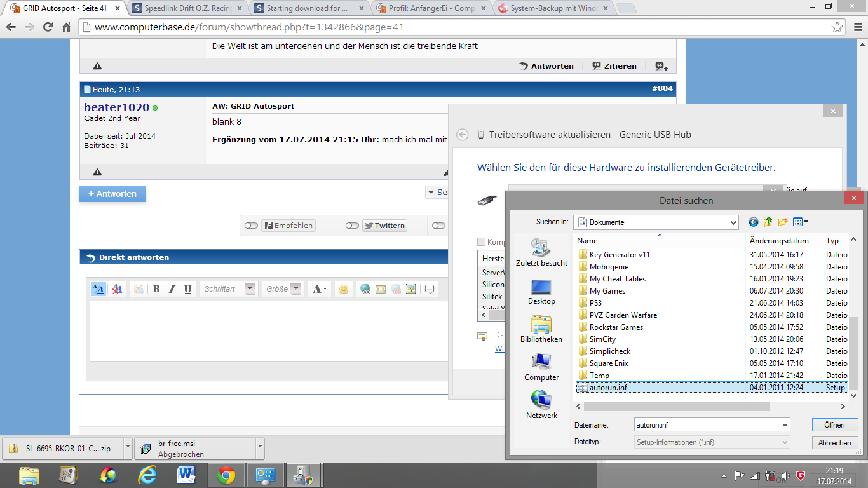Switch to Speedlink Drift O.Z. Racing tab
Image resolution: width=868 pixels, height=488 pixels.
pyautogui.click(x=188, y=8)
